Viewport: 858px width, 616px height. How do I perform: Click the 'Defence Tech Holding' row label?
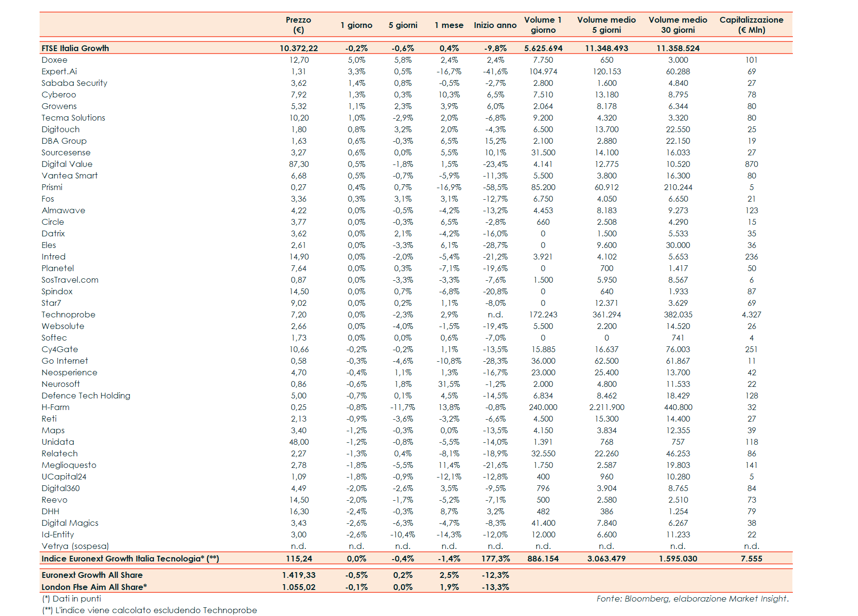pyautogui.click(x=86, y=396)
